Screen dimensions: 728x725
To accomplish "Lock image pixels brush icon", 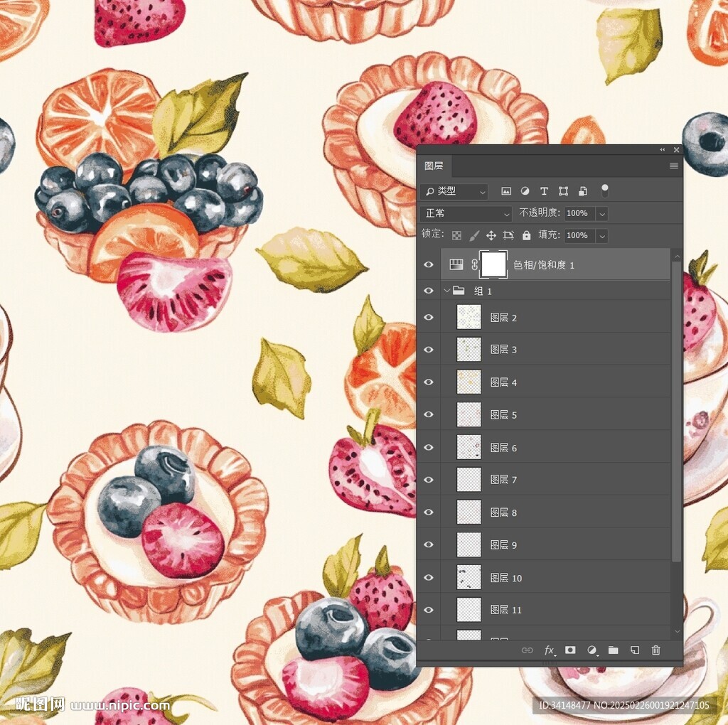I will coord(474,235).
